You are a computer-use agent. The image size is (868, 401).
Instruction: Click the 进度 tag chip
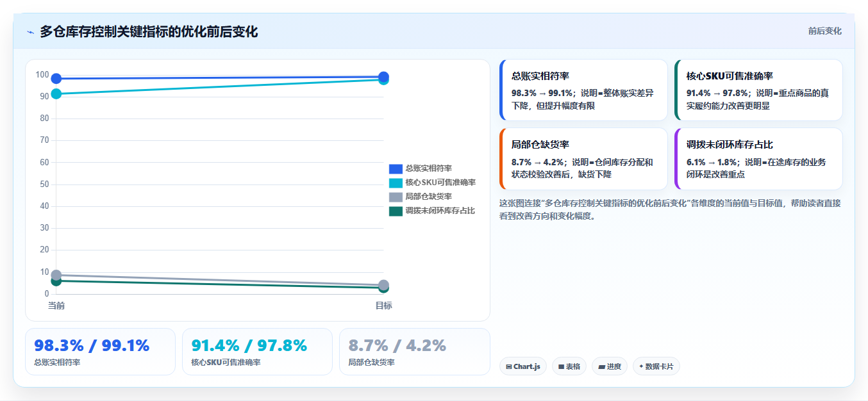[610, 366]
